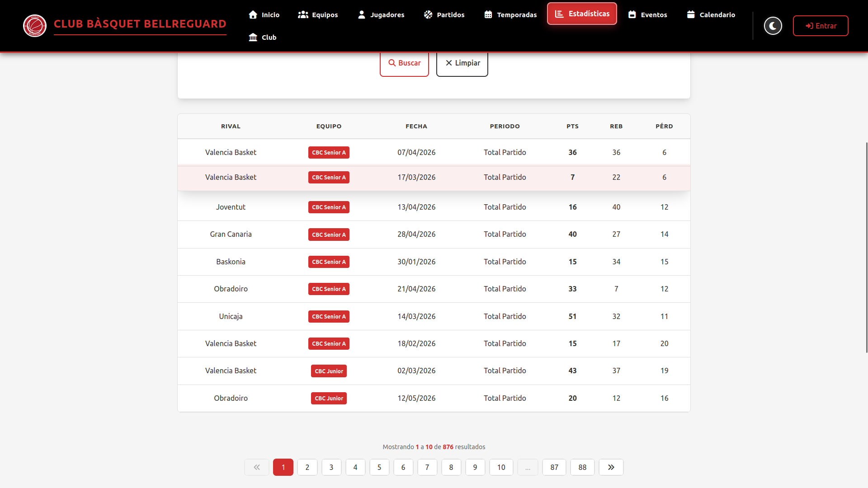The height and width of the screenshot is (488, 868).
Task: Jump to pagination page 88
Action: tap(582, 467)
